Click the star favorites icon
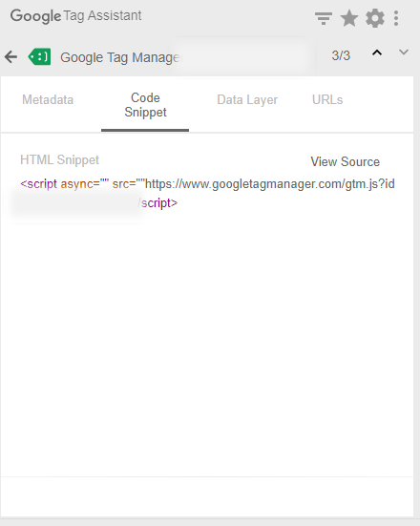 coord(349,18)
